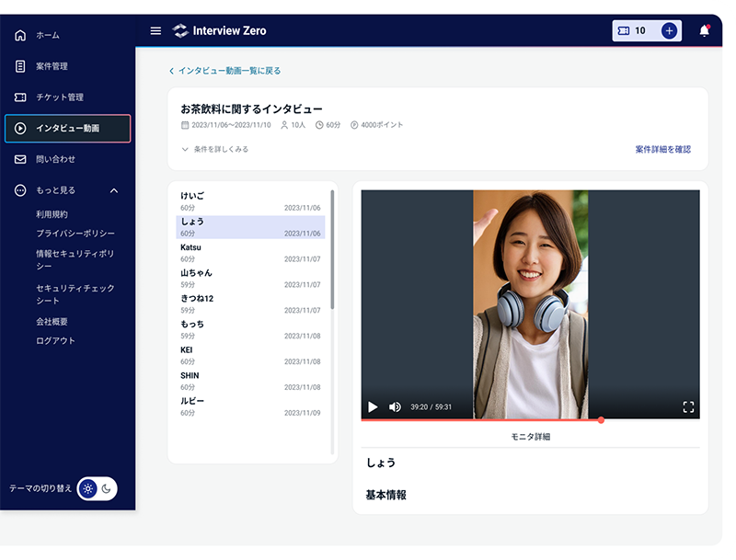Click the もっと見る ellipsis icon
The height and width of the screenshot is (560, 736).
(x=20, y=190)
